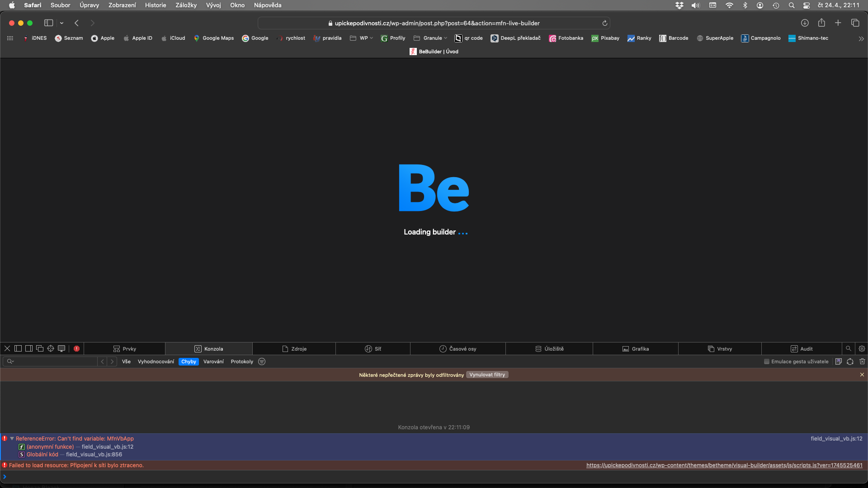Click the inspector search magnifier icon
868x488 pixels.
849,348
